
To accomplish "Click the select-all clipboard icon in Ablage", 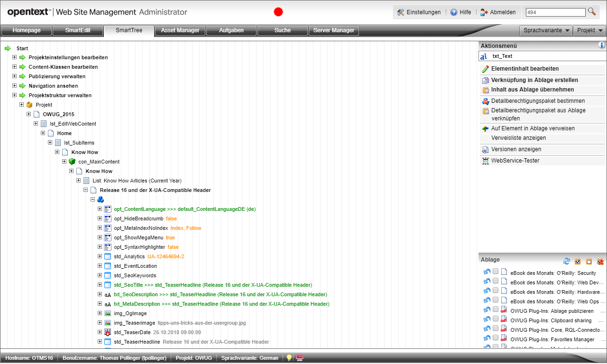I will click(578, 261).
